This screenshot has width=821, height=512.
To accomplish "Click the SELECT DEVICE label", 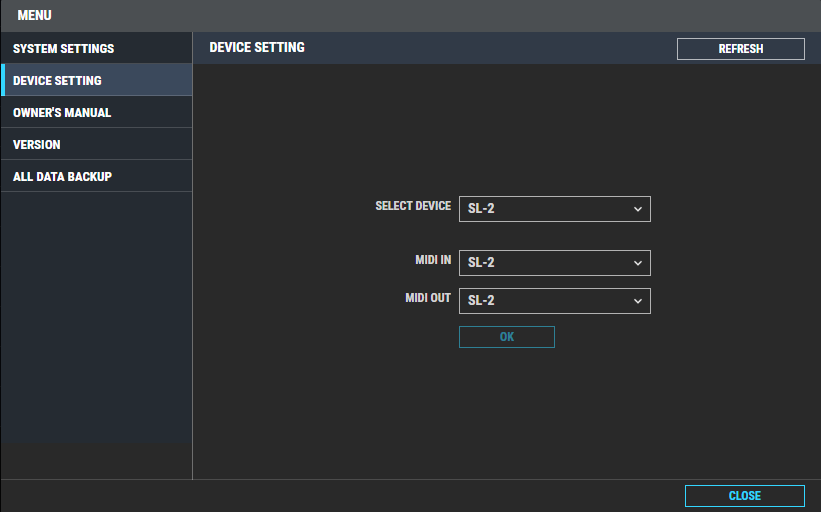I will tap(413, 206).
